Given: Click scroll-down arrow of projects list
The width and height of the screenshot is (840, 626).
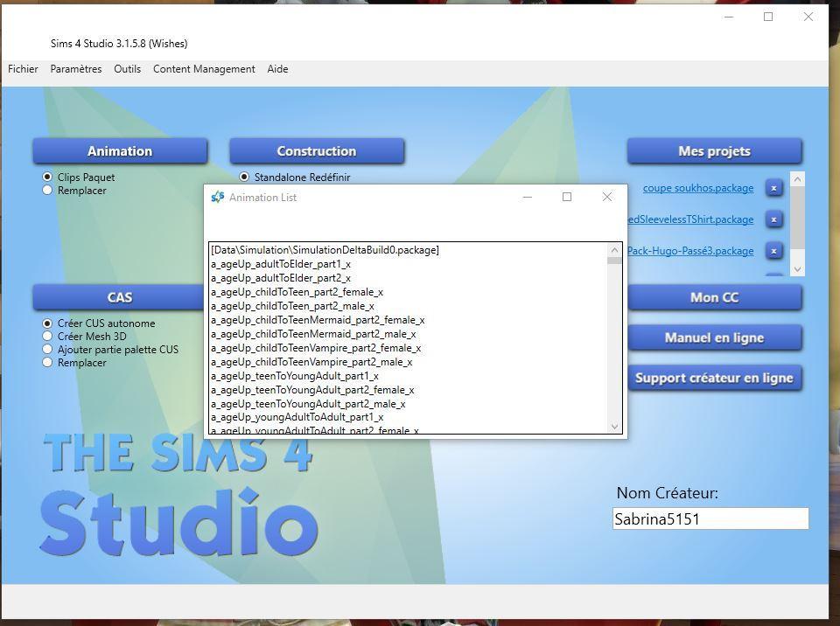Looking at the screenshot, I should [797, 269].
